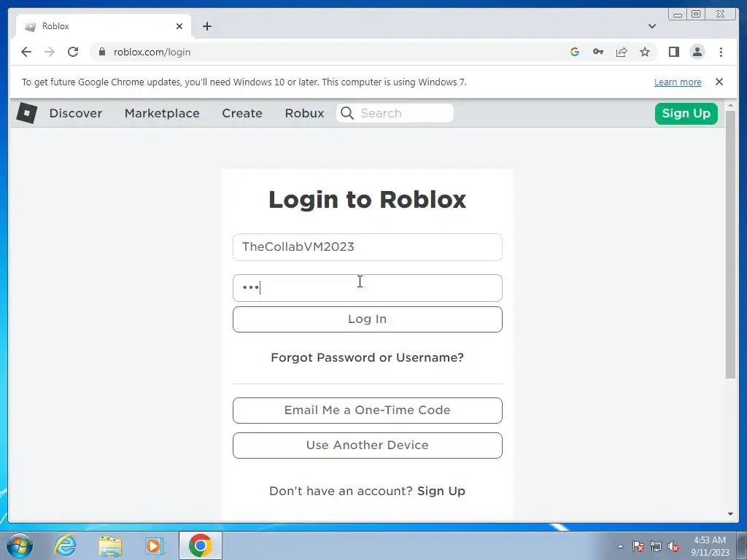Click the green Sign Up button
This screenshot has height=560, width=747.
(x=686, y=113)
